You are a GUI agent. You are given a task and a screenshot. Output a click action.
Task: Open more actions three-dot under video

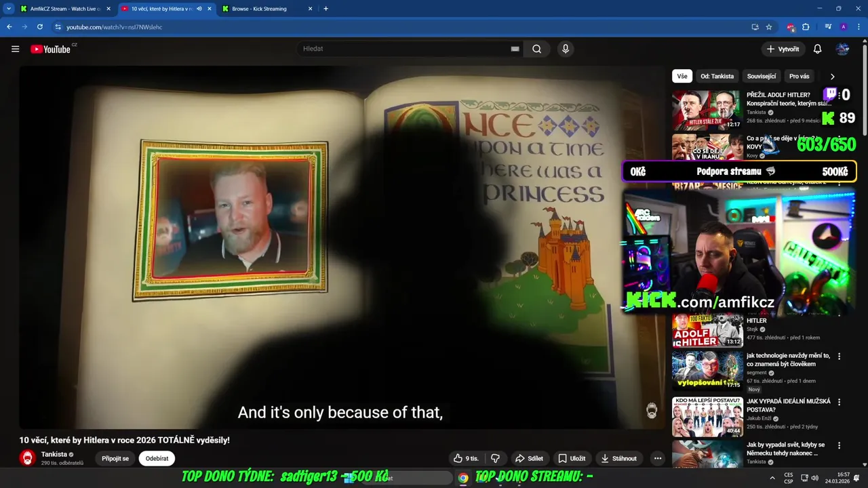point(657,458)
